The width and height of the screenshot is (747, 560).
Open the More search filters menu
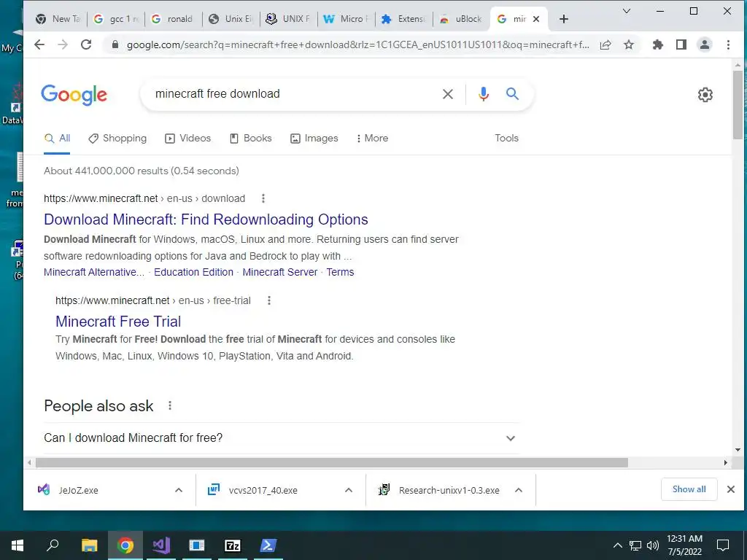pyautogui.click(x=372, y=138)
